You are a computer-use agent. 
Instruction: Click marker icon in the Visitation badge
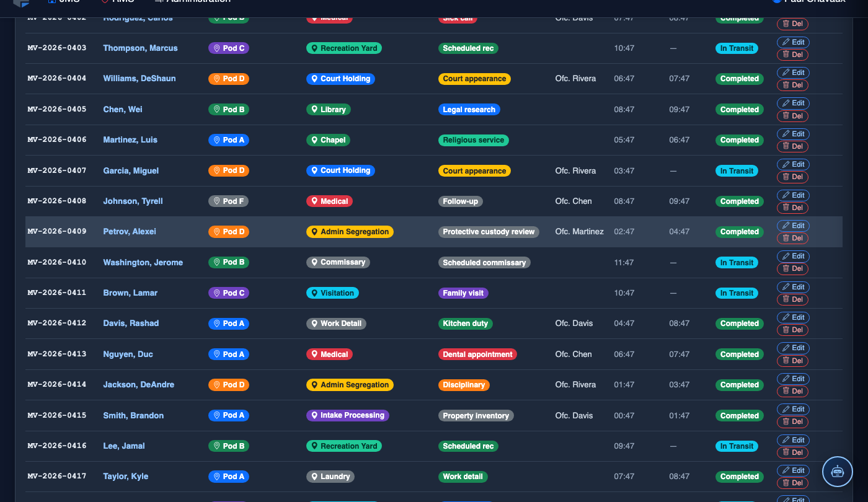(314, 293)
